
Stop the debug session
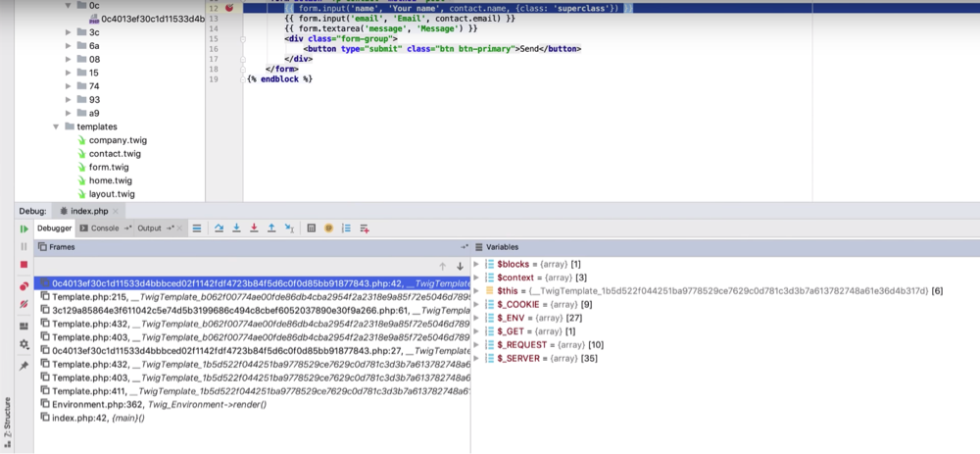[24, 265]
